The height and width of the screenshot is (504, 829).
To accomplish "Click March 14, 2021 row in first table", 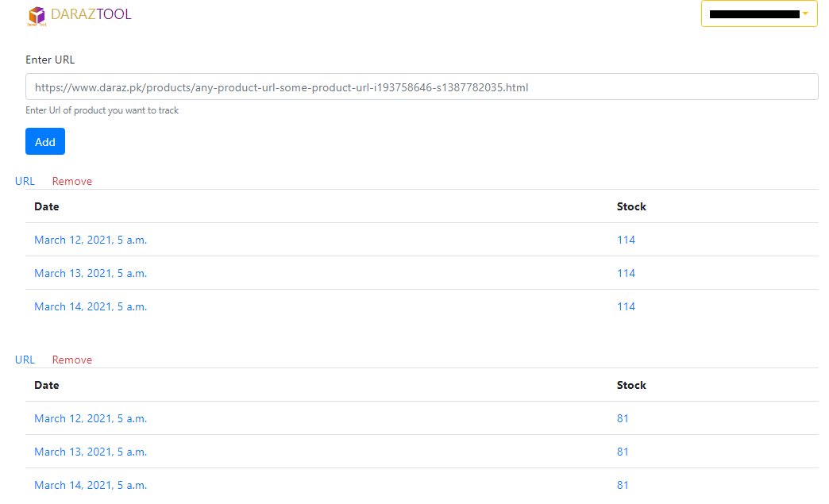I will (91, 306).
